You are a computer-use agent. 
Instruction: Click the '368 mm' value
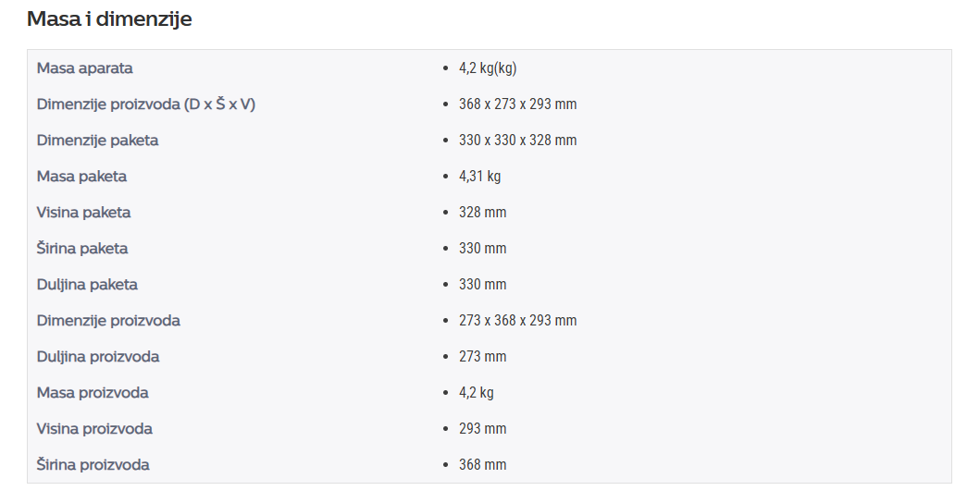pyautogui.click(x=482, y=465)
